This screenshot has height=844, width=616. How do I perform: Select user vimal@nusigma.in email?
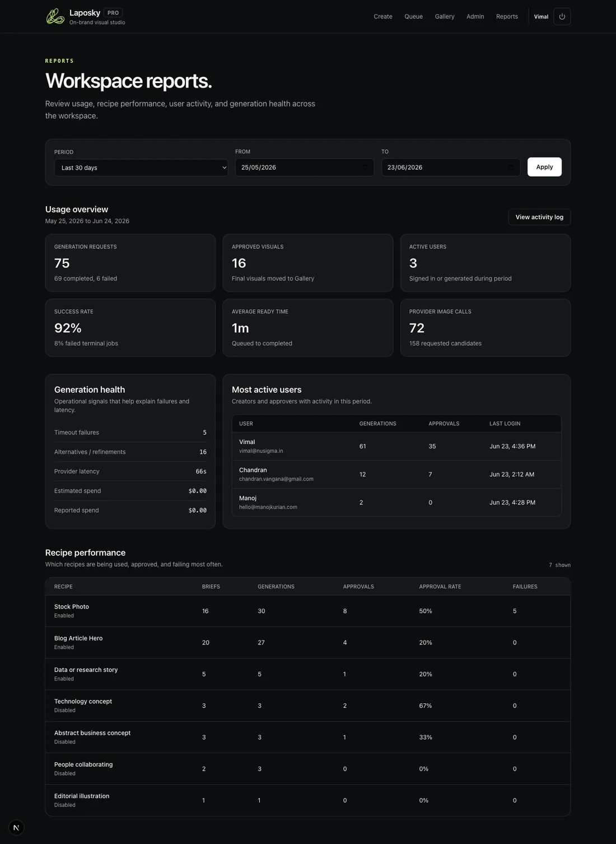pos(261,451)
